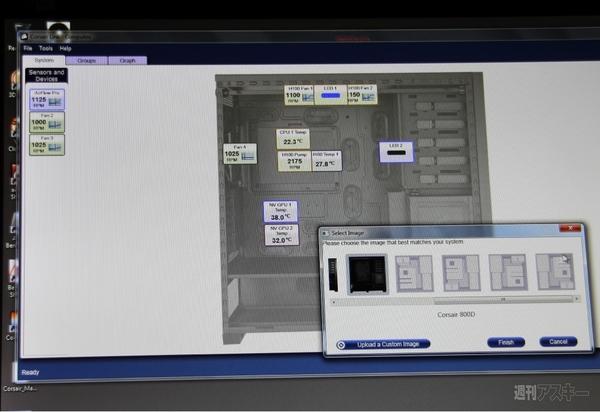The height and width of the screenshot is (412, 600).
Task: Select the NV GPU 1 Temp 38.0 °C widget
Action: click(x=280, y=212)
